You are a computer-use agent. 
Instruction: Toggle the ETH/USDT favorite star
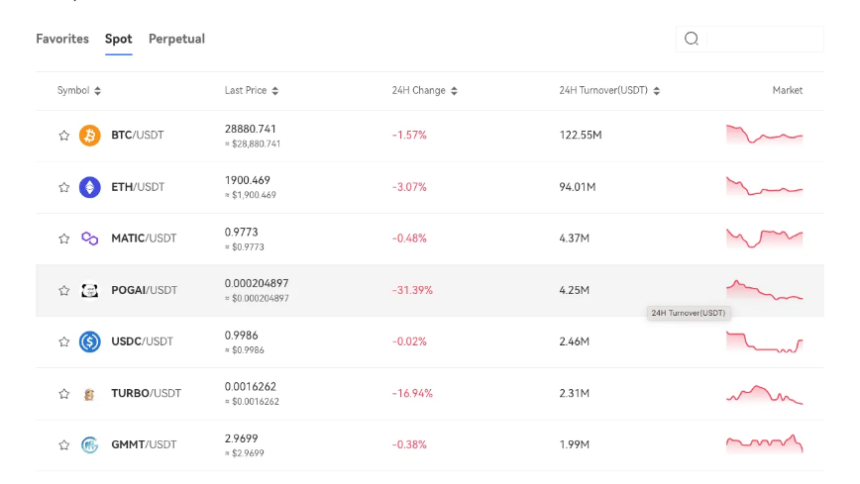point(64,187)
